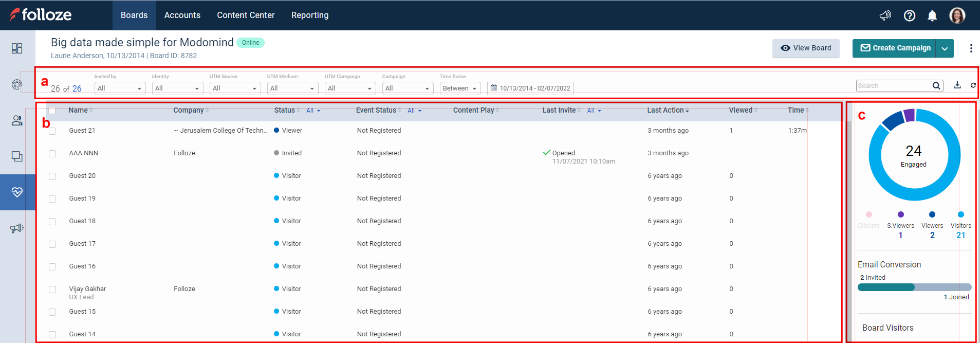This screenshot has height=343, width=980.
Task: Go to the Reporting tab
Action: pos(309,15)
